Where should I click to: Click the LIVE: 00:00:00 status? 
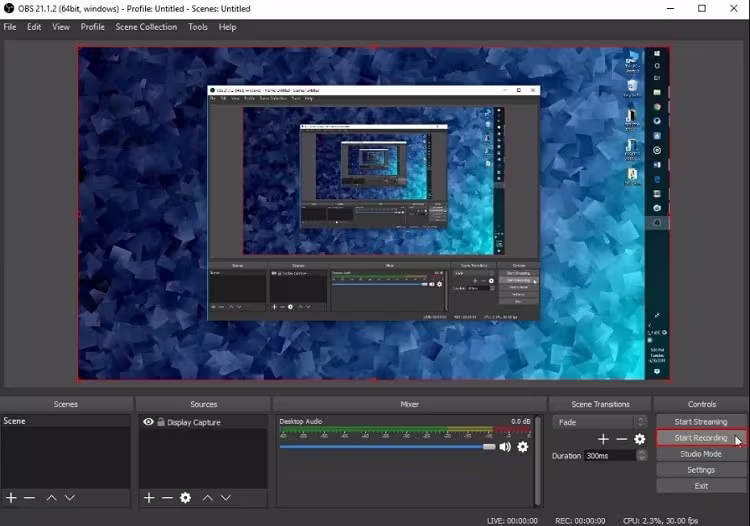512,521
